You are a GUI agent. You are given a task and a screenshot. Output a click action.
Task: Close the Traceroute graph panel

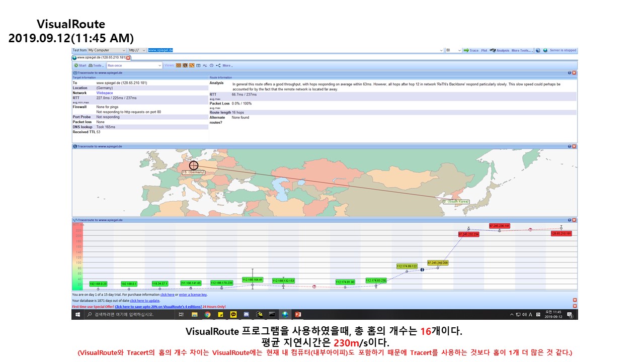[575, 220]
